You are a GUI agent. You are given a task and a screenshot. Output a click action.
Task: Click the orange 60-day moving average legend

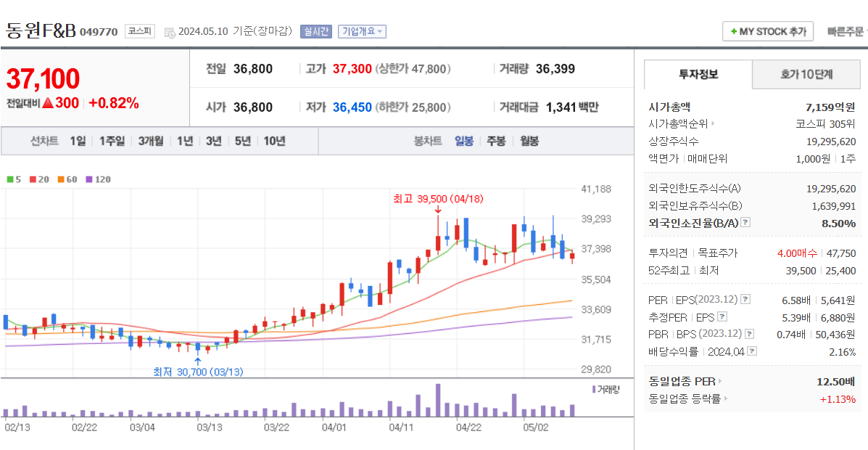pos(67,179)
